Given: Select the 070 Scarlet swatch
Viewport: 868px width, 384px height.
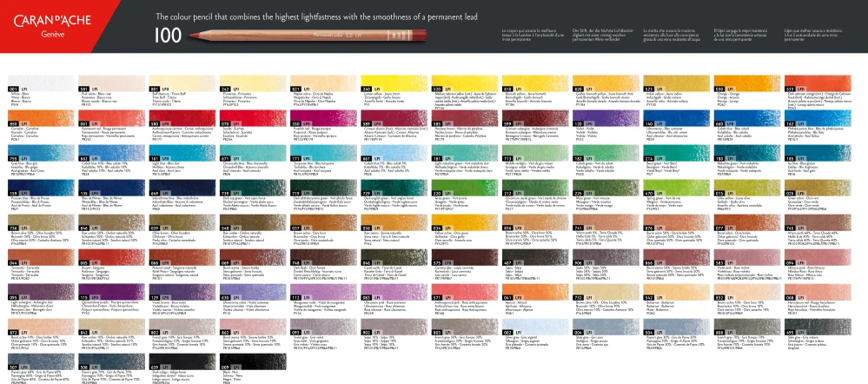Looking at the screenshot, I should coord(253,118).
